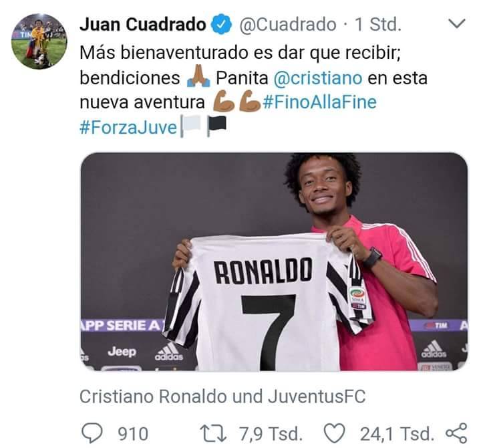Open the @cristiano mention link
Image resolution: width=481 pixels, height=448 pixels.
[x=318, y=78]
